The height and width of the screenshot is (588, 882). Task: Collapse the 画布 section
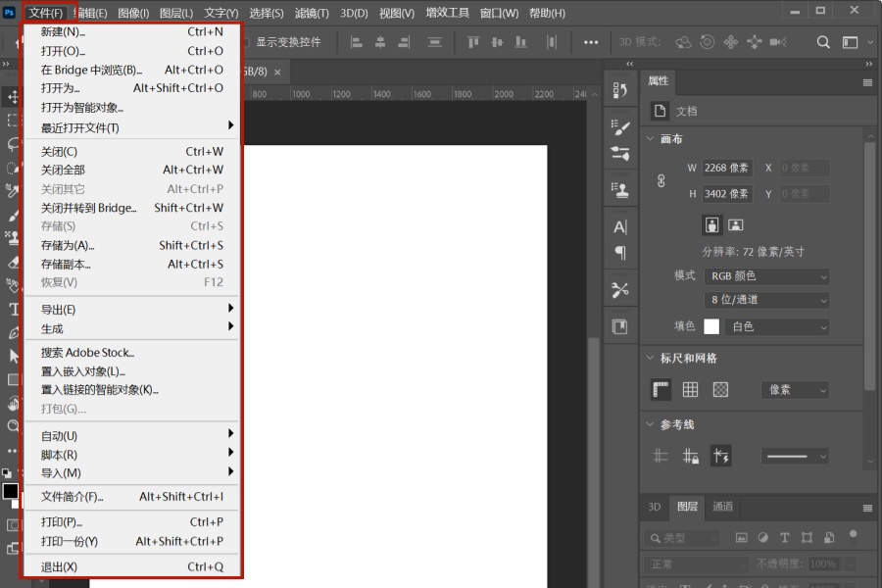(651, 138)
